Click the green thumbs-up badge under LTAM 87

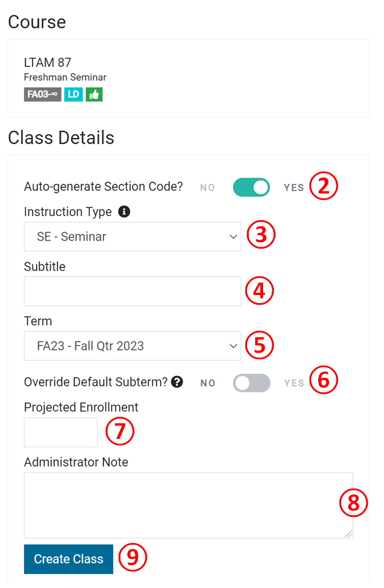(94, 94)
